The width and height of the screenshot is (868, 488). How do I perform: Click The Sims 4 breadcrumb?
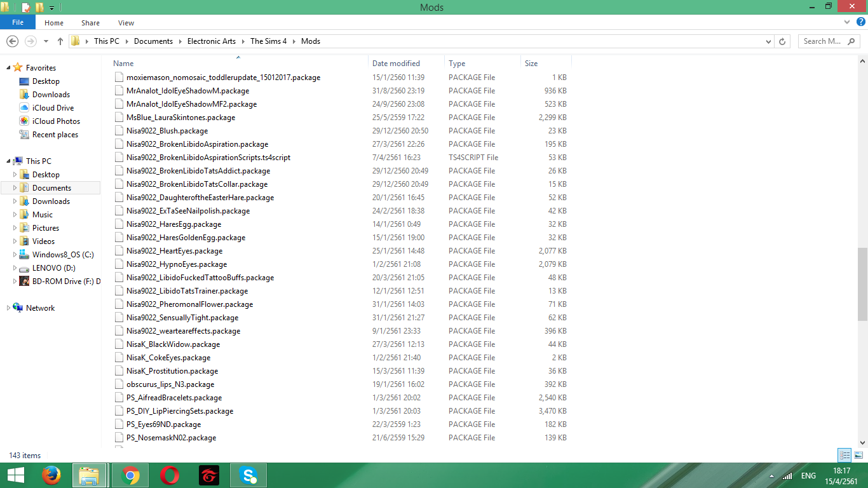coord(268,41)
